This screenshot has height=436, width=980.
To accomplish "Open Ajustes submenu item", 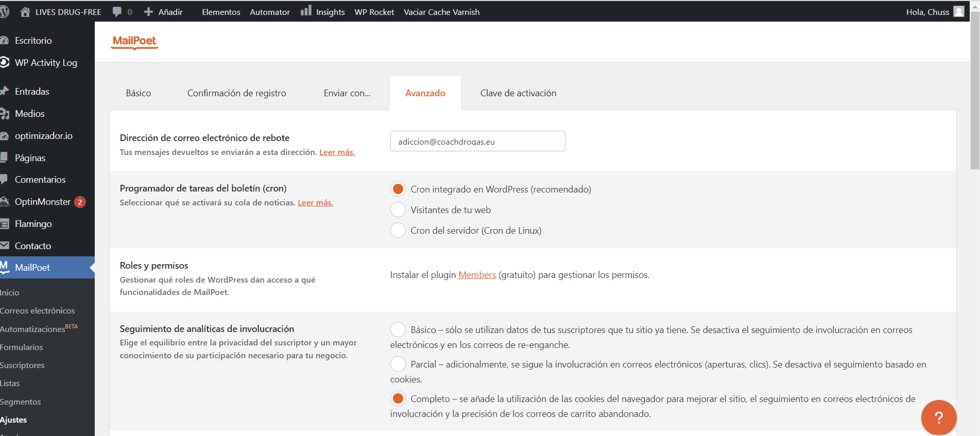I will click(13, 420).
